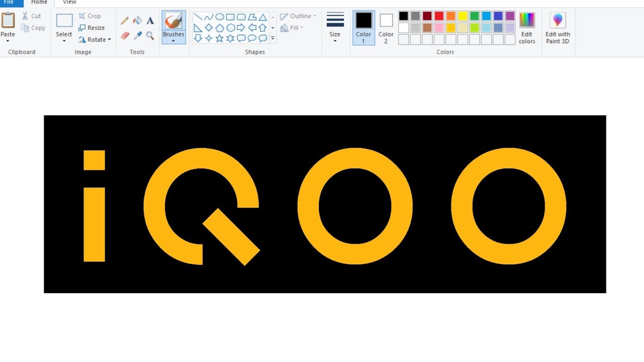
Task: Show the next row of shapes
Action: pos(273,28)
